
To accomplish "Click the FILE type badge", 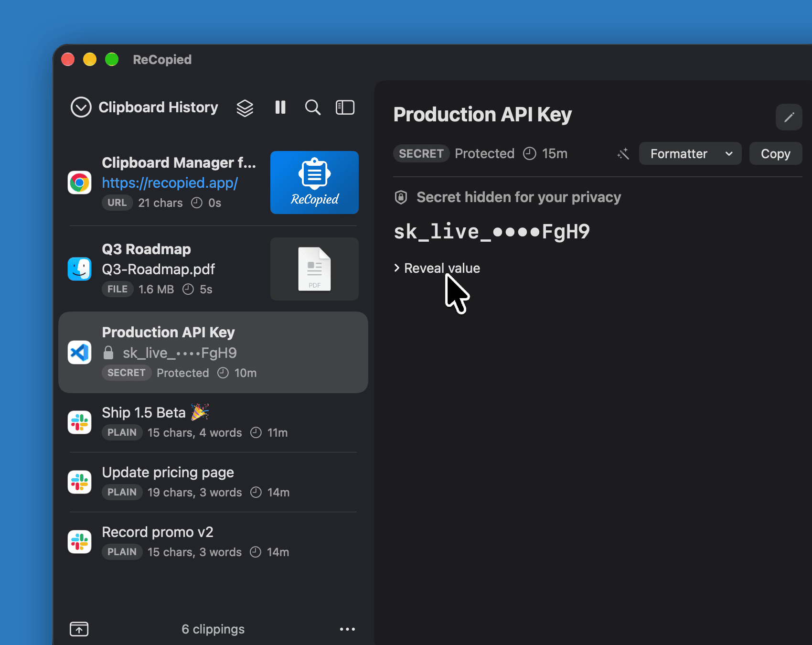I will 118,289.
